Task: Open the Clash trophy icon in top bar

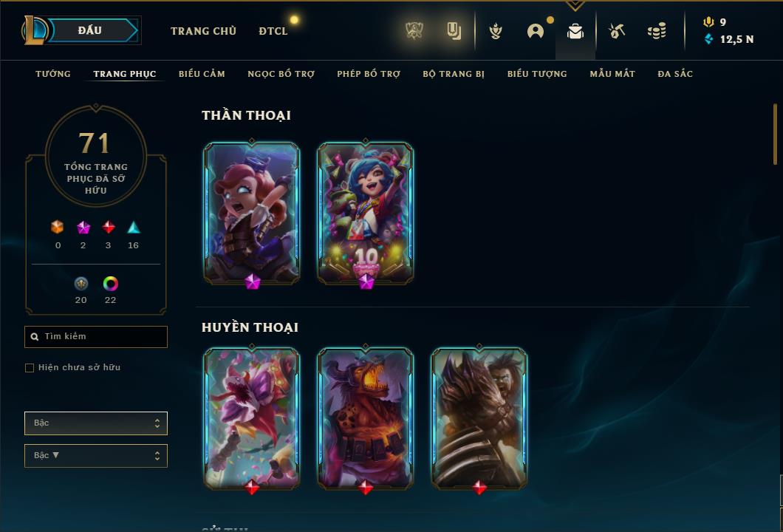Action: pos(414,31)
